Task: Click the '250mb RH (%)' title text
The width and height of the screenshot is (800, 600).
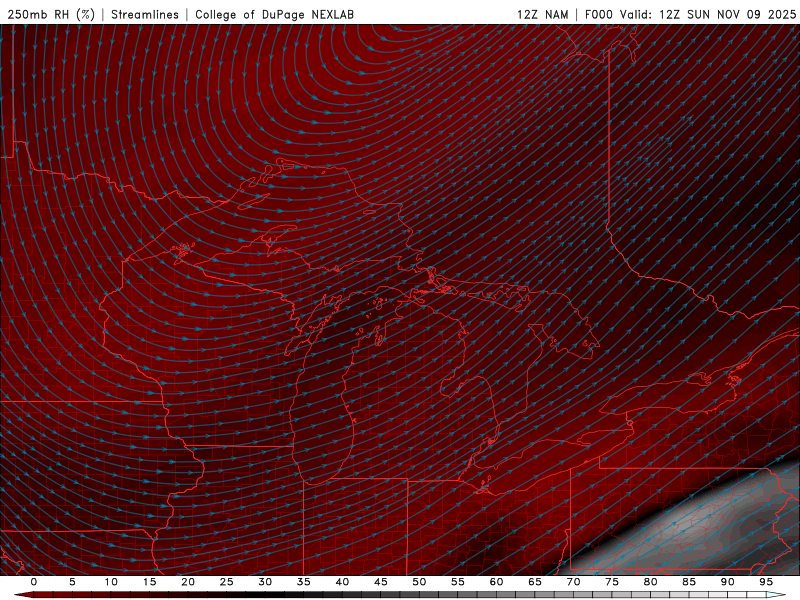Action: pyautogui.click(x=51, y=14)
